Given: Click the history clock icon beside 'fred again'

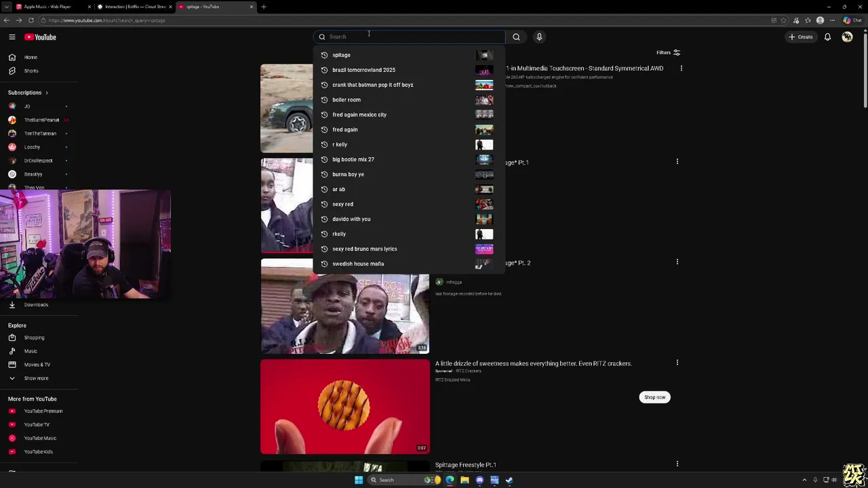Looking at the screenshot, I should 324,129.
